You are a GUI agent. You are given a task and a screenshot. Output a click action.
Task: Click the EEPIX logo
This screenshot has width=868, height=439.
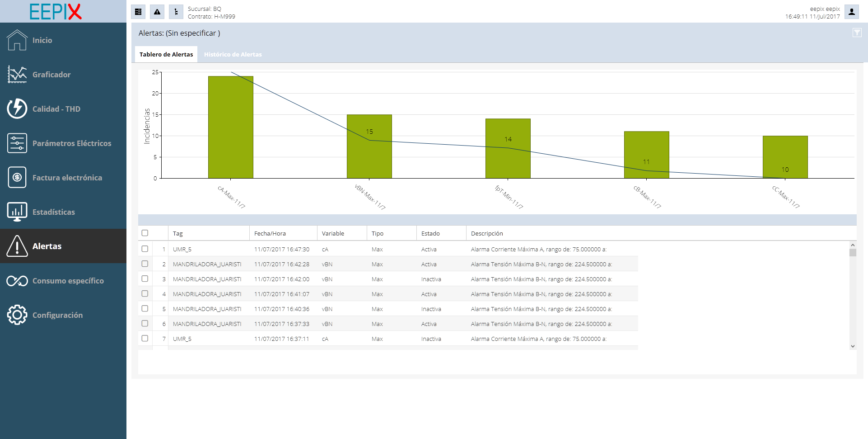56,11
